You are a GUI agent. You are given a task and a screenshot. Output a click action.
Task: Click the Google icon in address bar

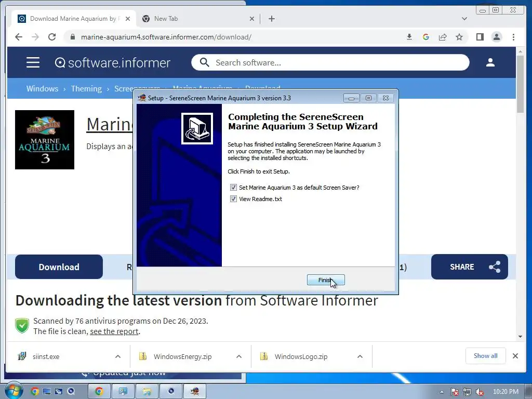426,37
